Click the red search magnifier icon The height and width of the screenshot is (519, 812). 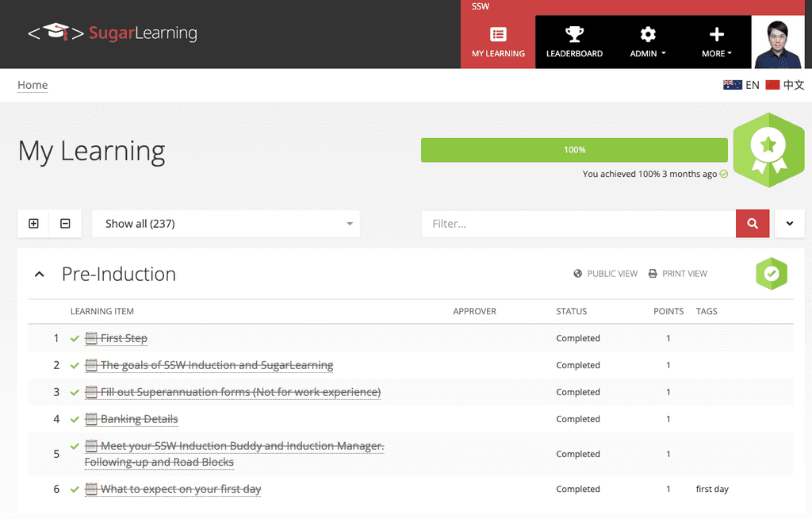pos(752,223)
